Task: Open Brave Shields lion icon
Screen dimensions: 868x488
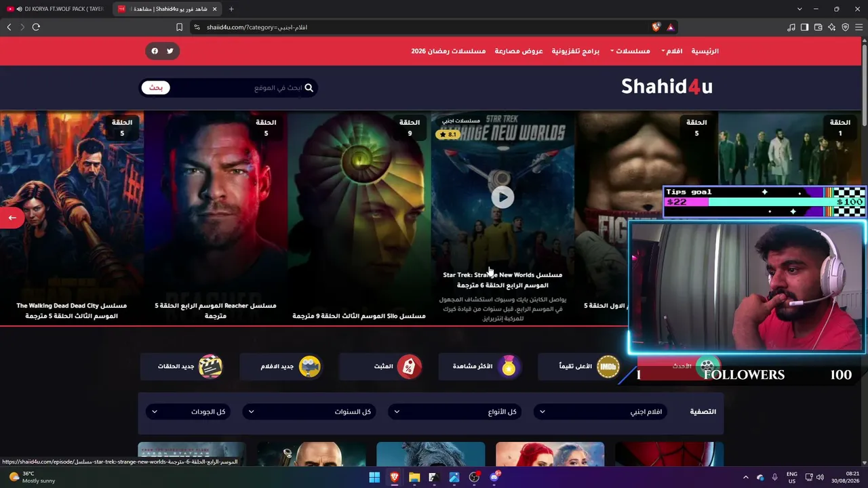Action: (656, 27)
